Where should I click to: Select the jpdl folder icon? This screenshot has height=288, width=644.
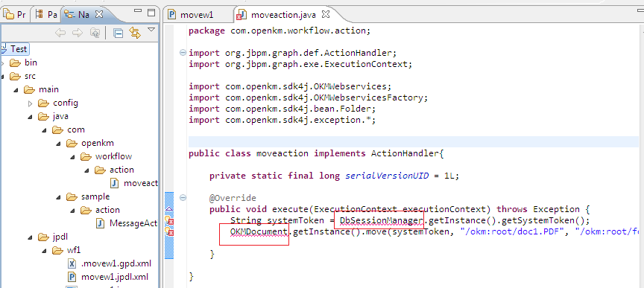(43, 237)
